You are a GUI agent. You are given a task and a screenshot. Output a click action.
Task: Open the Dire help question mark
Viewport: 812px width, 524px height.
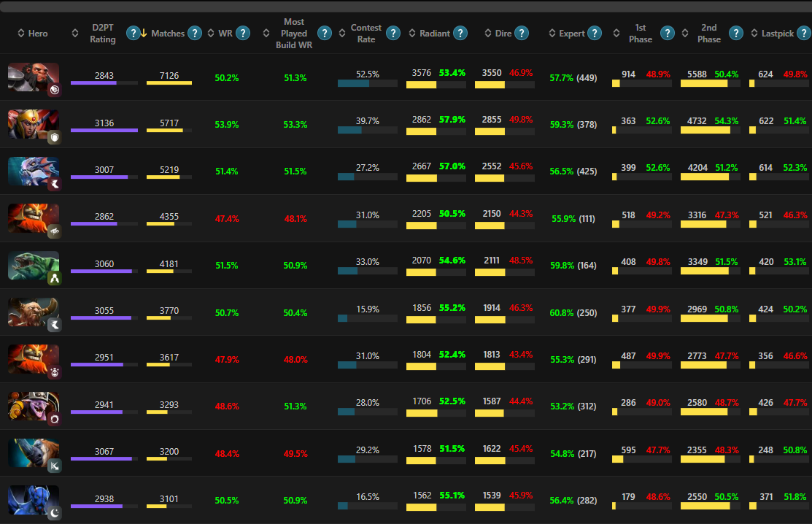pos(522,33)
